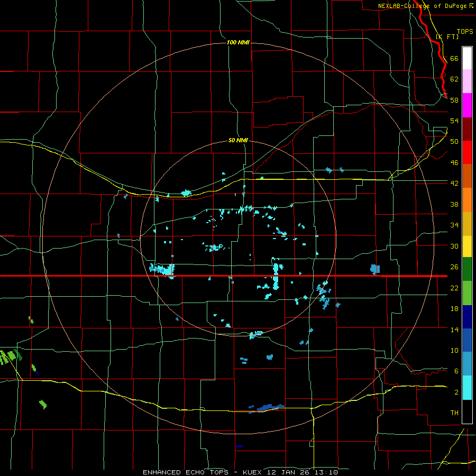
Task: Pick the white swatch atop the legend
Action: point(467,58)
